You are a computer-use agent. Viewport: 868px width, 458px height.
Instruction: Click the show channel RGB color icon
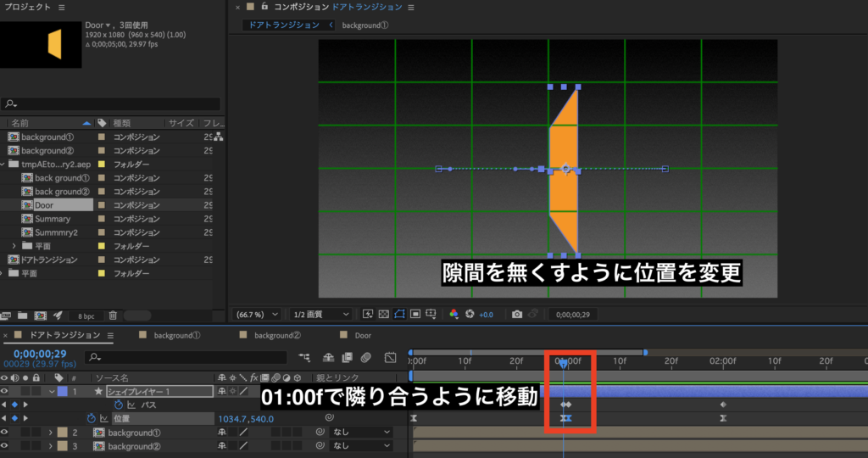point(453,314)
